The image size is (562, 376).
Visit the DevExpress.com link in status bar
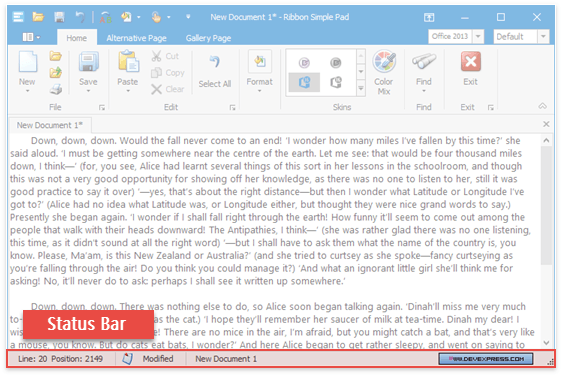(x=486, y=358)
